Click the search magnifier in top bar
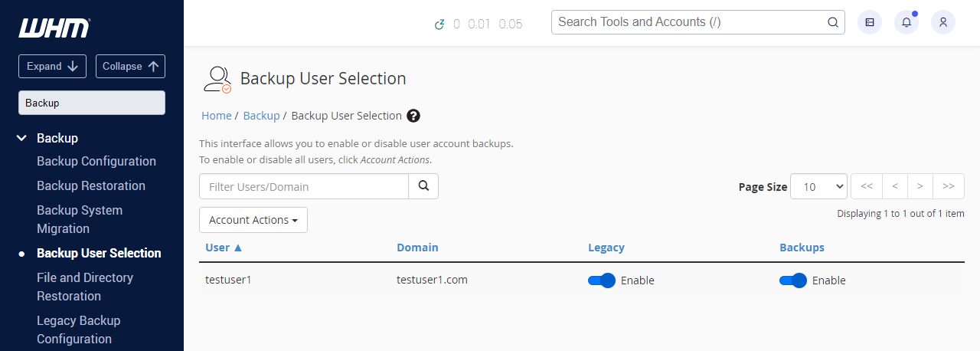This screenshot has height=351, width=980. pyautogui.click(x=833, y=22)
